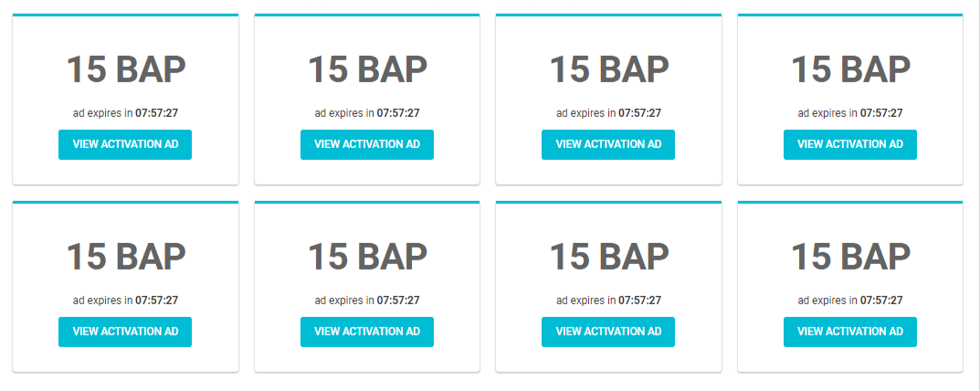Click View Activation Ad in second top-row card

pos(367,144)
